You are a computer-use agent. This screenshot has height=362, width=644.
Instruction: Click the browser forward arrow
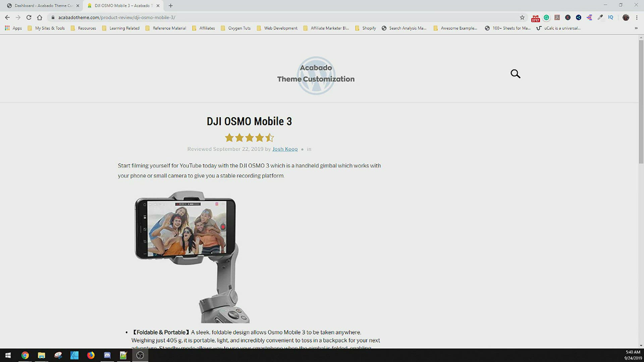point(18,17)
